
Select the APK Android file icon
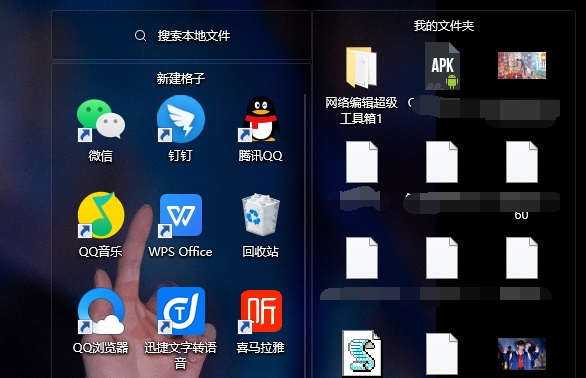click(442, 66)
